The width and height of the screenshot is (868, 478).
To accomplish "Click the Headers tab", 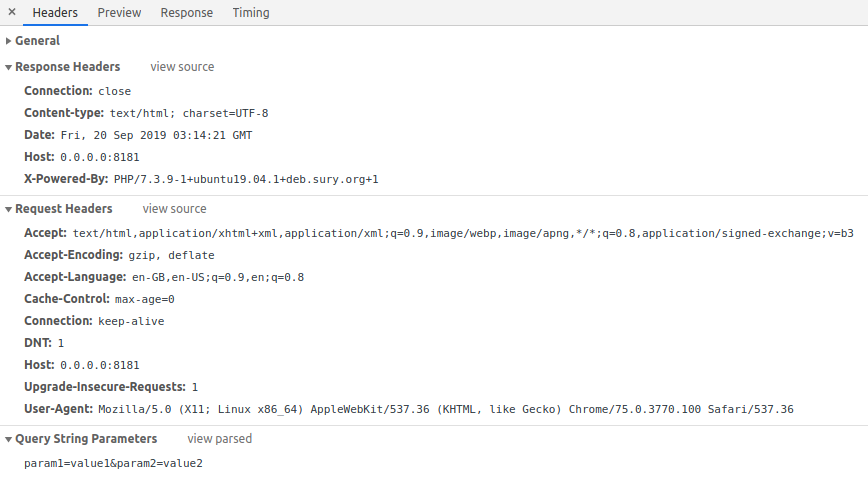I will 55,13.
